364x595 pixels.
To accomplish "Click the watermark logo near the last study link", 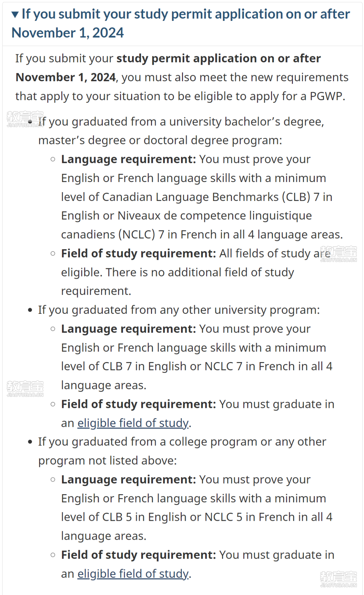I will [x=338, y=579].
